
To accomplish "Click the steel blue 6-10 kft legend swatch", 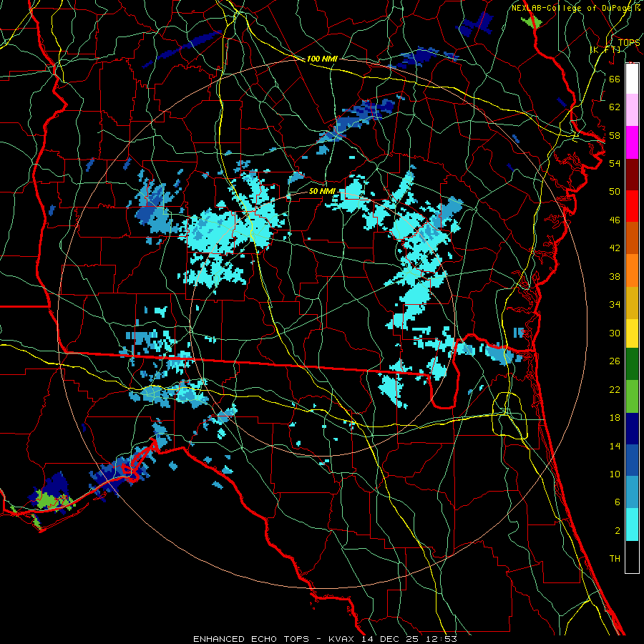I will [x=632, y=492].
